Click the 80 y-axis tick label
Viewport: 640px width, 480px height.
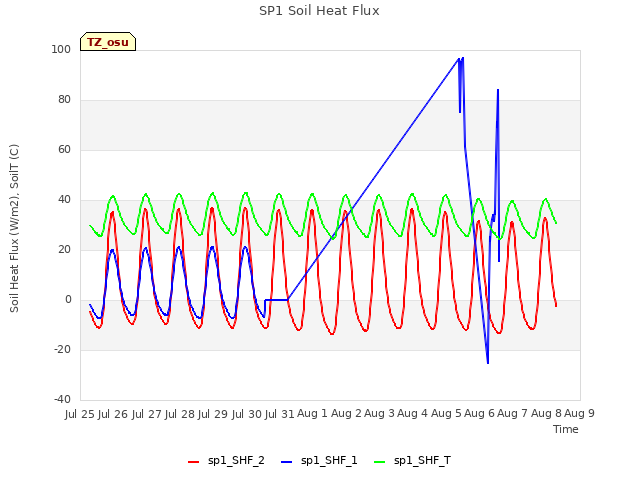[x=64, y=100]
